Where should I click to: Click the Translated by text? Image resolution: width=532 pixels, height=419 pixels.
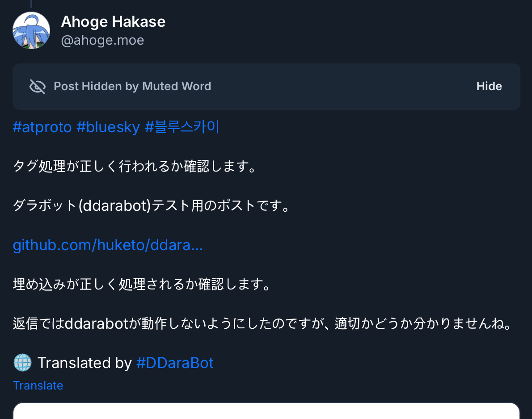[x=84, y=363]
